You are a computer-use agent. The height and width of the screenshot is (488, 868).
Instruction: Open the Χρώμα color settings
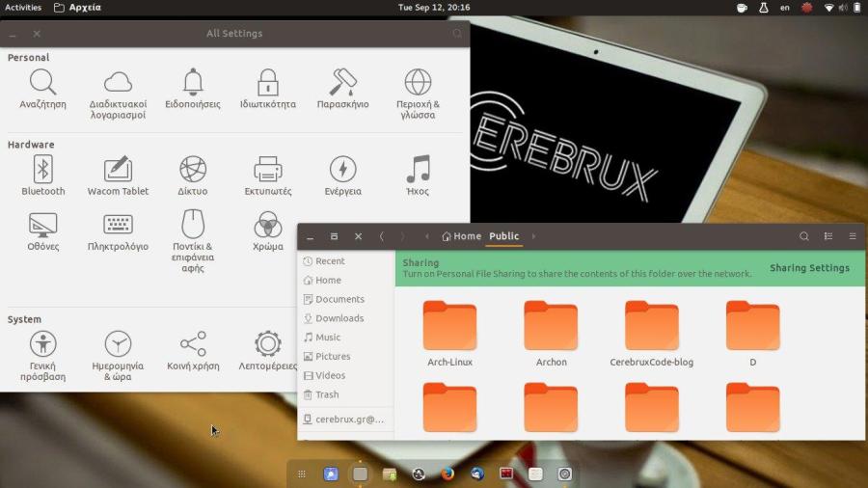tap(268, 231)
